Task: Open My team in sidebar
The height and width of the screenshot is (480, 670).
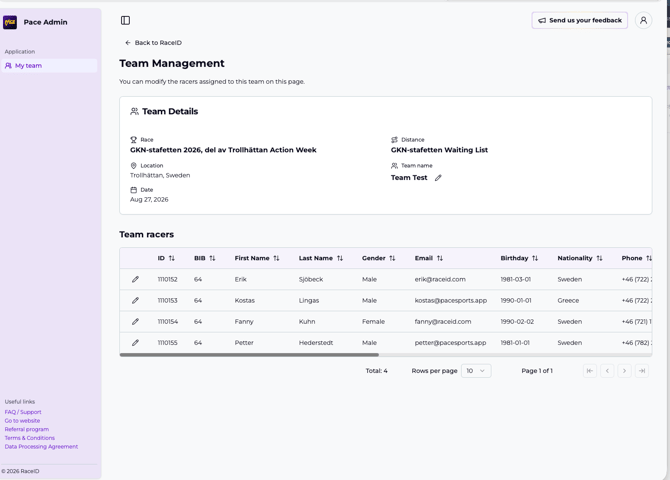Action: (x=49, y=66)
